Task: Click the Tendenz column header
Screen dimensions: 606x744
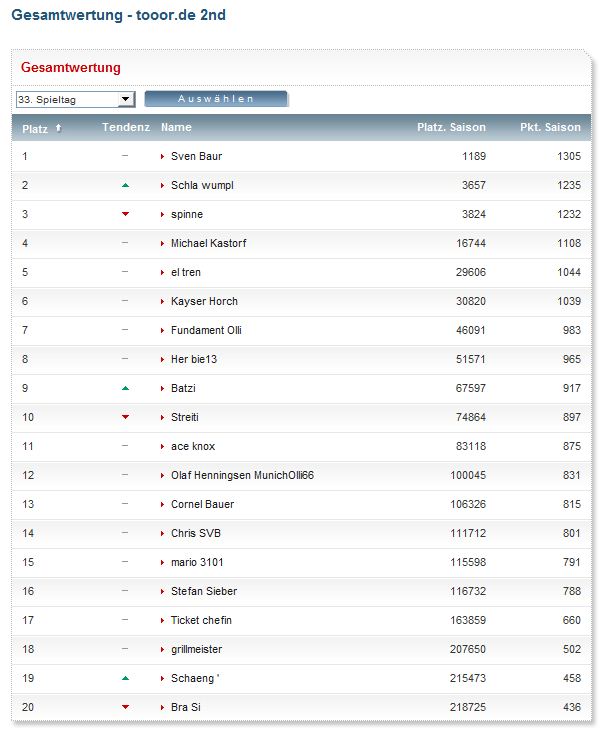Action: pos(125,128)
